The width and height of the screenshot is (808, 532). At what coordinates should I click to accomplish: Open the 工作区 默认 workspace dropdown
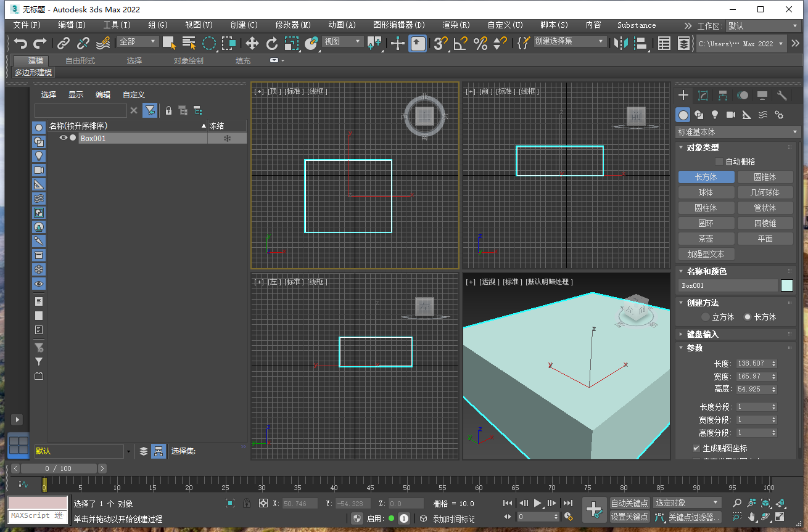[763, 26]
